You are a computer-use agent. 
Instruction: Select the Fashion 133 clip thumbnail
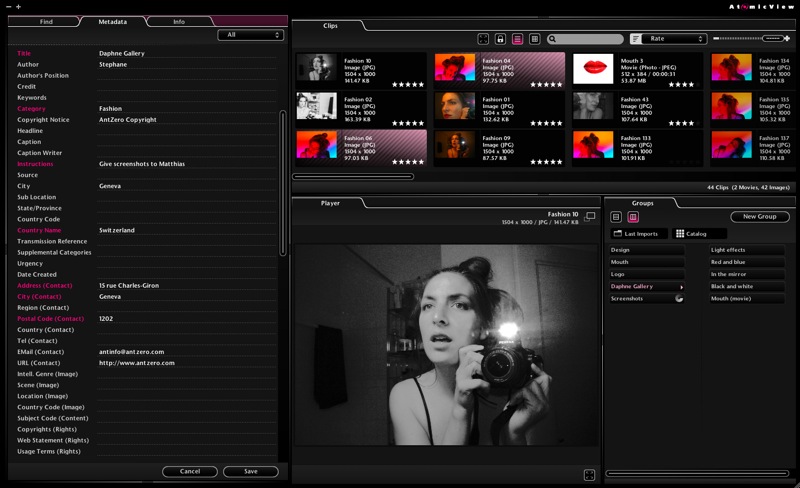coord(593,145)
